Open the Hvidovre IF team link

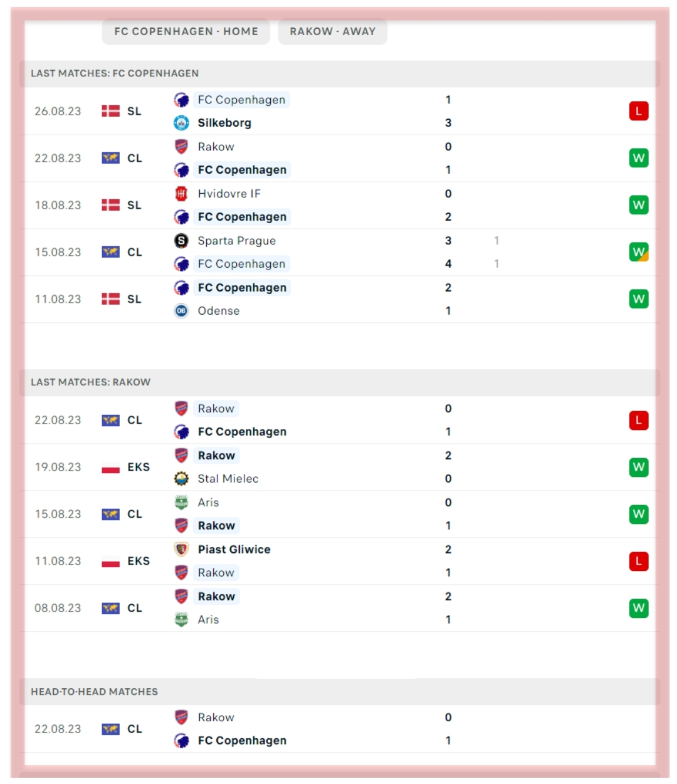[229, 194]
